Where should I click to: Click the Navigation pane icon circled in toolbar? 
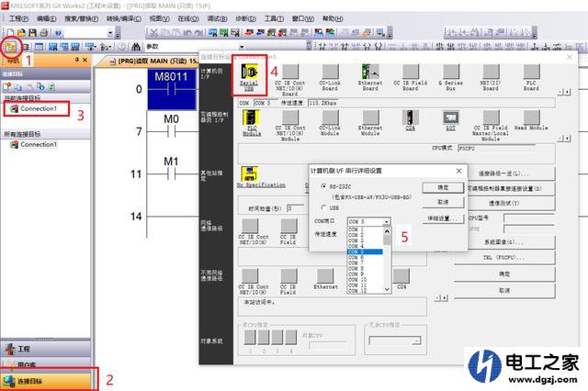click(11, 47)
